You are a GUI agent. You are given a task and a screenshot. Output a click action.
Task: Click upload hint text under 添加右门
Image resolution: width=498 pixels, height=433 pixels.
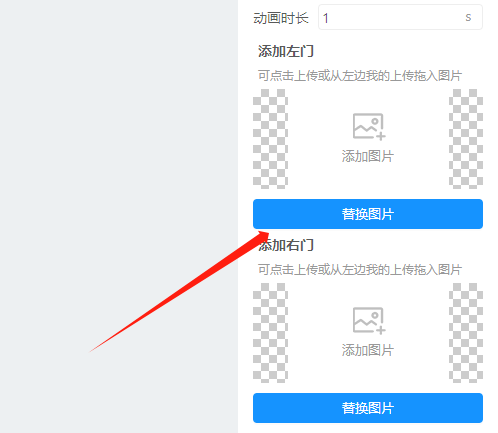tap(360, 270)
